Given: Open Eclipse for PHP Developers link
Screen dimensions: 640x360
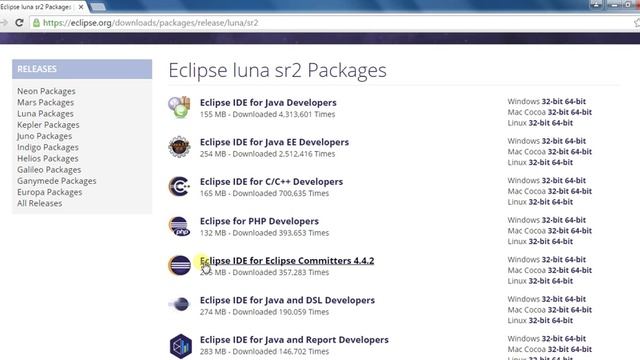Looking at the screenshot, I should click(x=259, y=221).
